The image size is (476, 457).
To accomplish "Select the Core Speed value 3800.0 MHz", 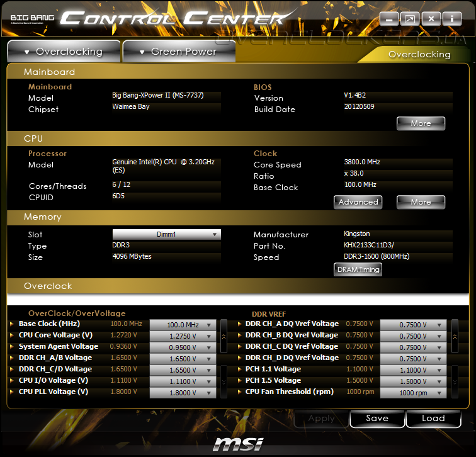I will pos(362,162).
